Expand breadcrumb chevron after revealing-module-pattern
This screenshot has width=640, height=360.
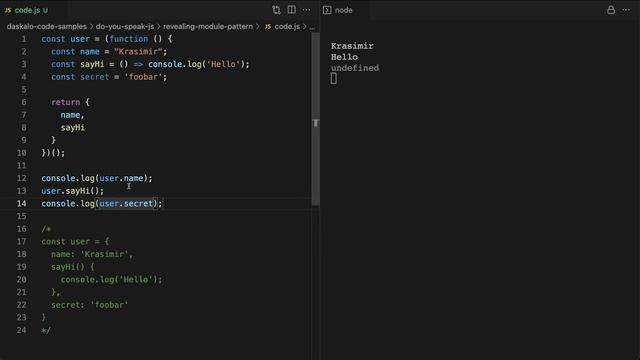tap(258, 27)
